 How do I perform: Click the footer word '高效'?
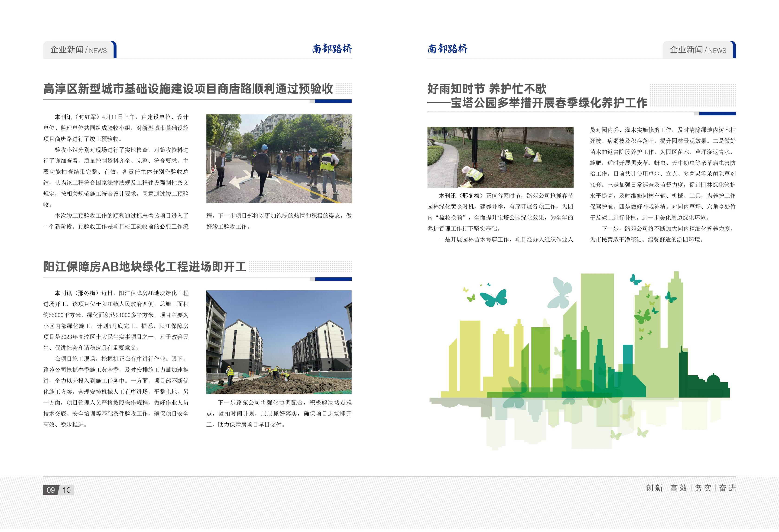[678, 488]
